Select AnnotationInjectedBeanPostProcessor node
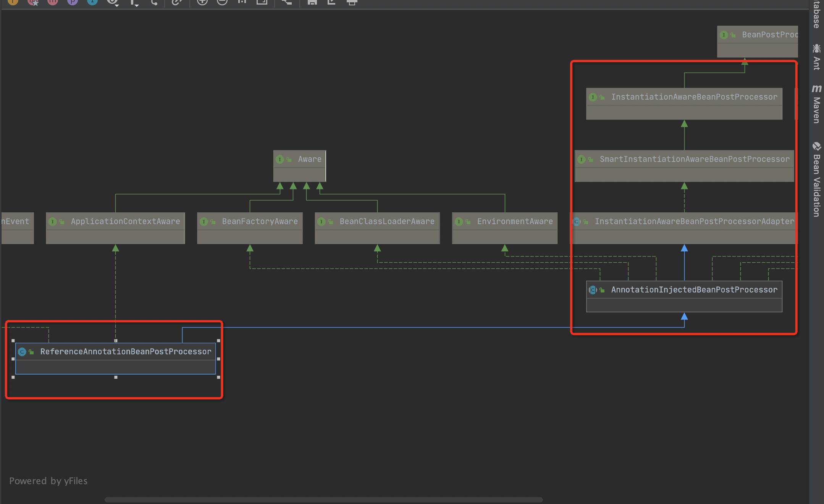This screenshot has width=824, height=504. coord(684,297)
